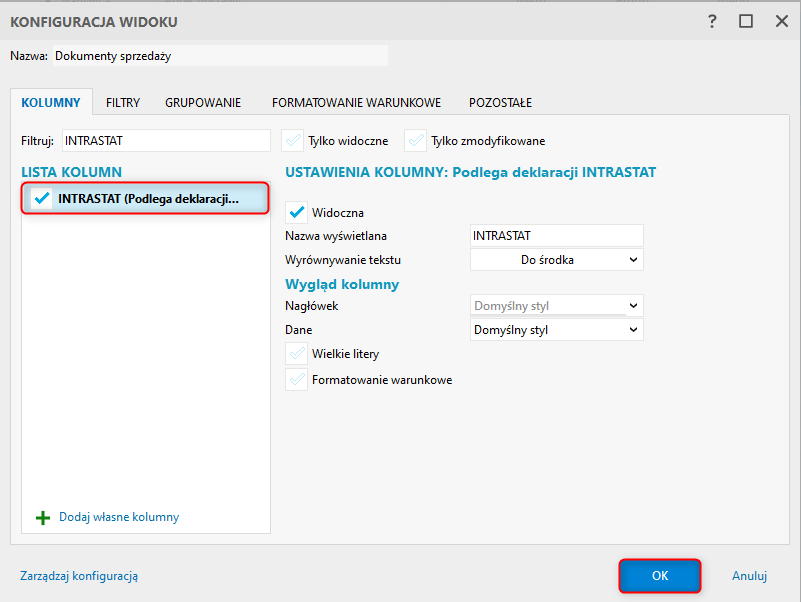Image resolution: width=801 pixels, height=602 pixels.
Task: Switch to the Filtry tab
Action: (x=123, y=102)
